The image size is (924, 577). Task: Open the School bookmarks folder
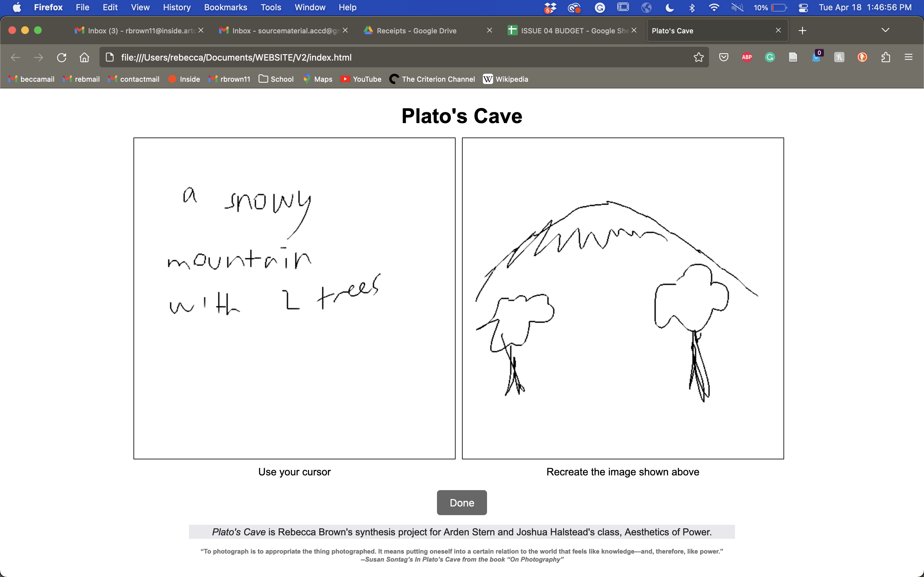click(x=276, y=79)
